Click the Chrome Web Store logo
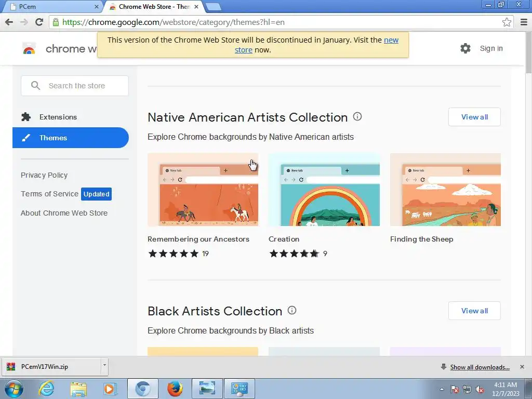 pyautogui.click(x=29, y=48)
